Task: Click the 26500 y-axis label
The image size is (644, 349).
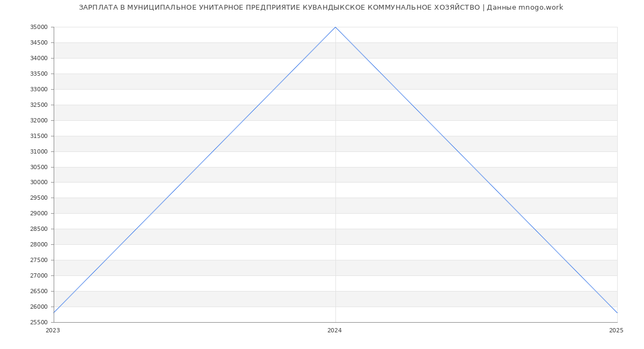Action: click(39, 292)
